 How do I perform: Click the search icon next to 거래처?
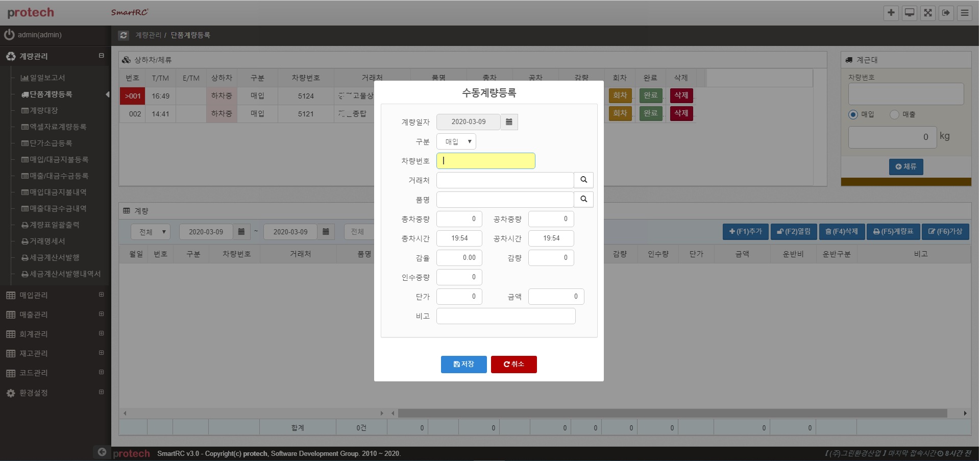pyautogui.click(x=583, y=180)
